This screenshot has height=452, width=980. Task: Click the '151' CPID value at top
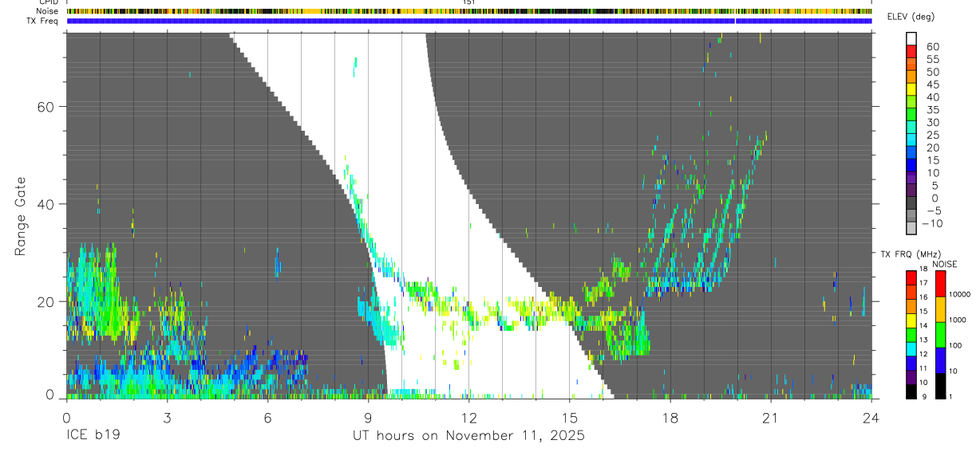coord(469,2)
